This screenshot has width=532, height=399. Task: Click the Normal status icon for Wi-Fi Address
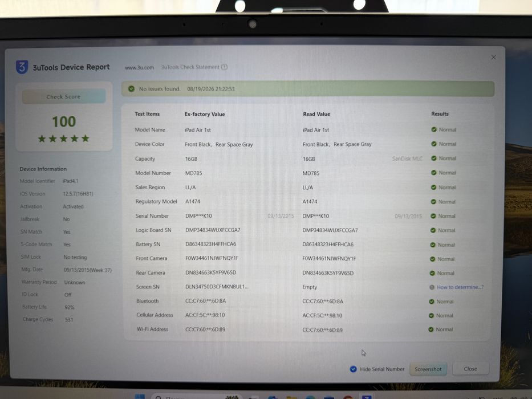(x=431, y=329)
